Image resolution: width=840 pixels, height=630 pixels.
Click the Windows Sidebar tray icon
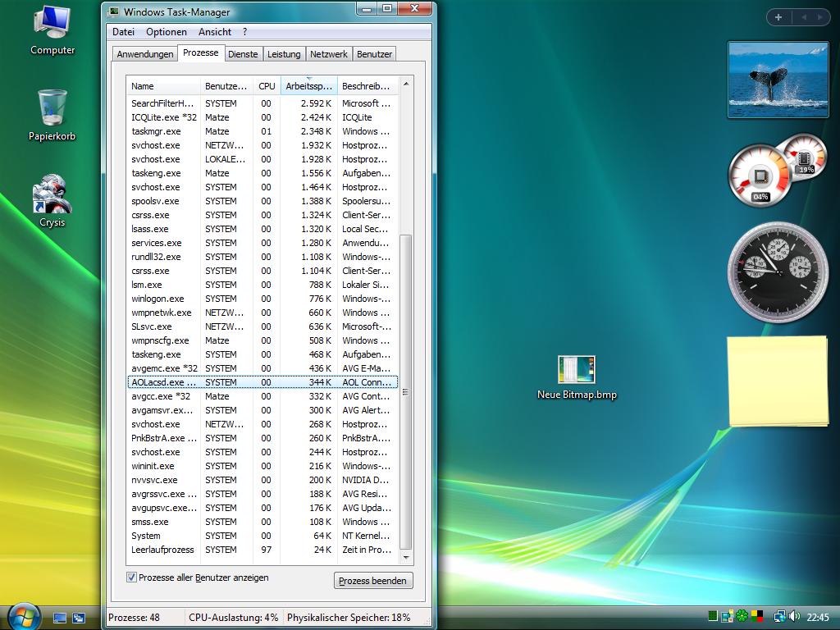pyautogui.click(x=727, y=616)
